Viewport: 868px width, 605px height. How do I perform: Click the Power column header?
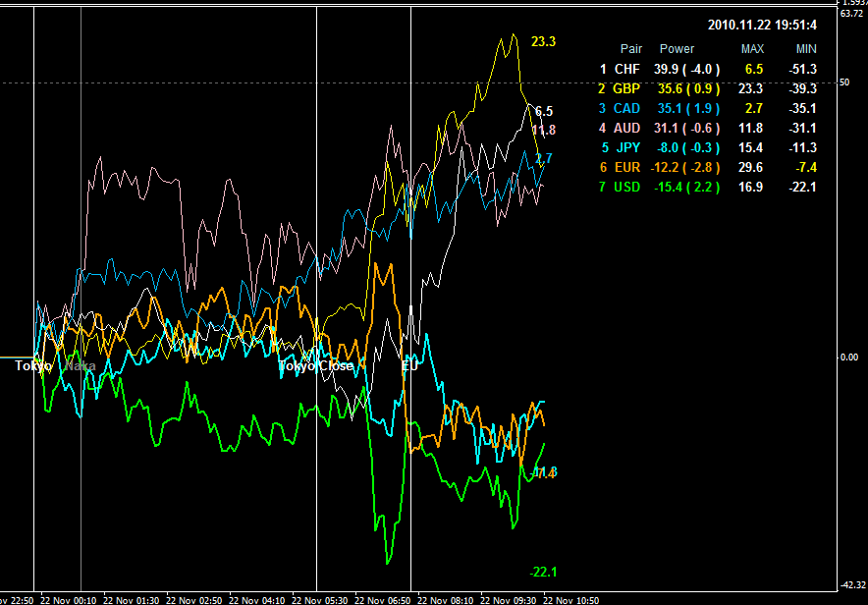(677, 49)
